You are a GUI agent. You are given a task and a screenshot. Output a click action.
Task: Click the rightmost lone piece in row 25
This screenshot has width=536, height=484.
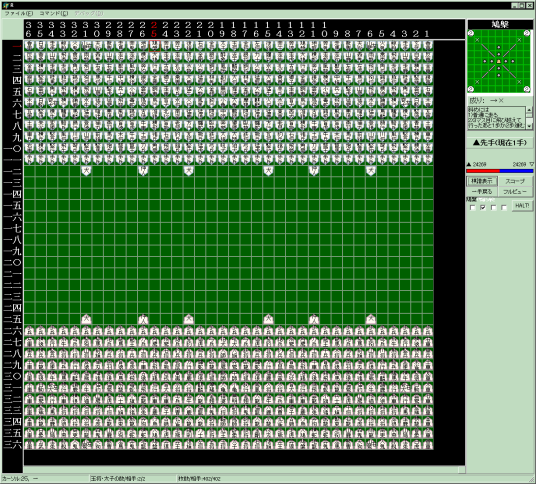[371, 319]
